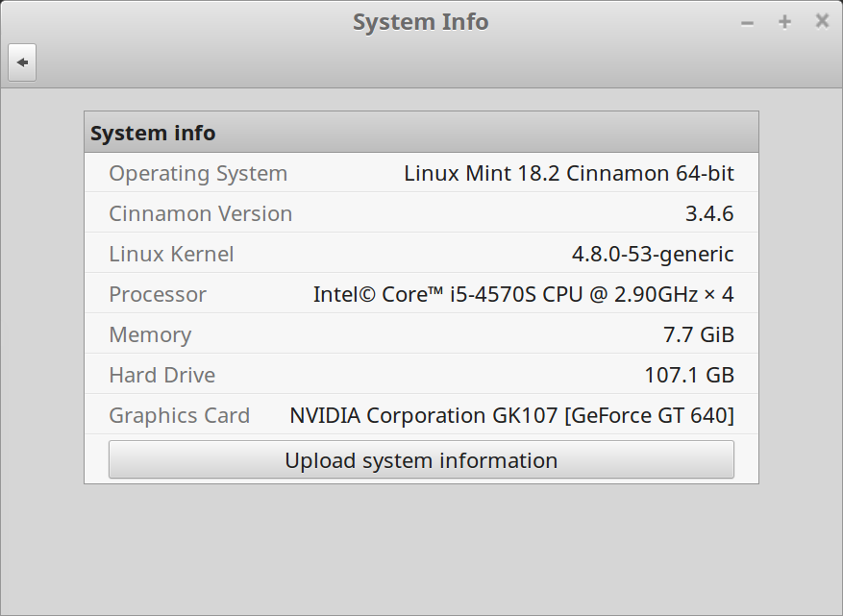Viewport: 843px width, 616px height.
Task: Close the System Info window
Action: (x=822, y=21)
